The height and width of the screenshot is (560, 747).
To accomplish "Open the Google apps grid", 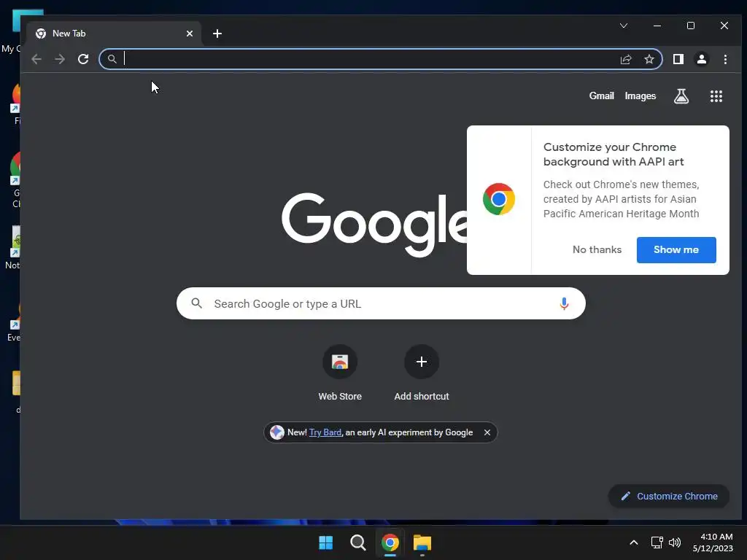I will coord(716,96).
